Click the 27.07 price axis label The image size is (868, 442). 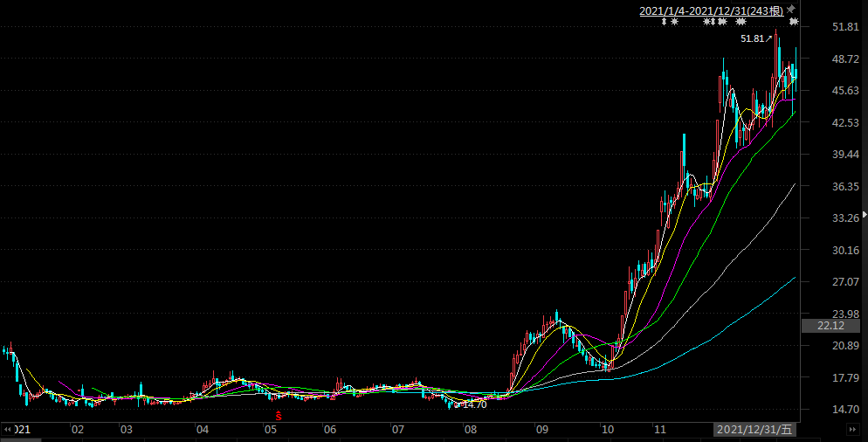[x=845, y=281]
